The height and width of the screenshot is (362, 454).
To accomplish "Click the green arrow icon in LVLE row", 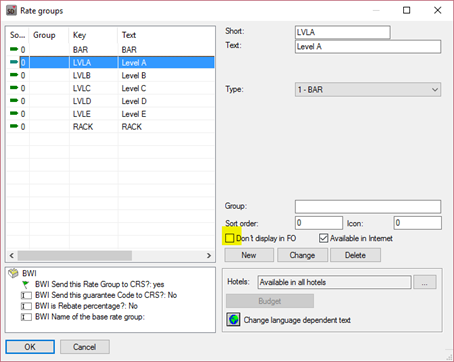I will click(14, 114).
